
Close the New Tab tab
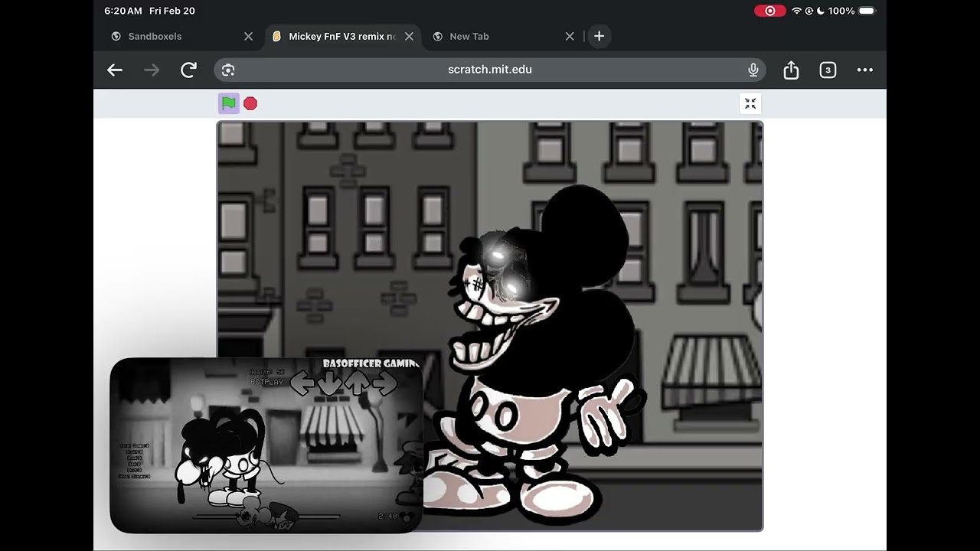coord(570,36)
